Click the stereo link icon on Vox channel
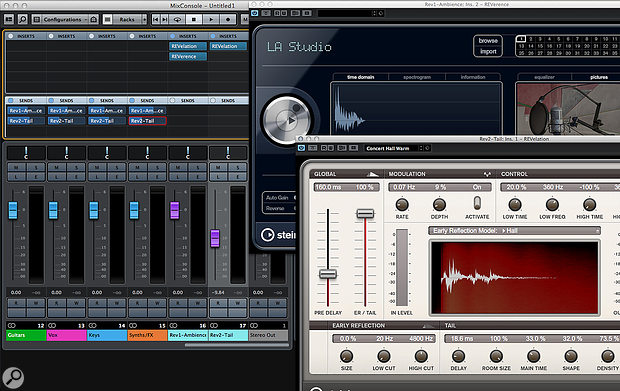620x391 pixels. tap(52, 325)
